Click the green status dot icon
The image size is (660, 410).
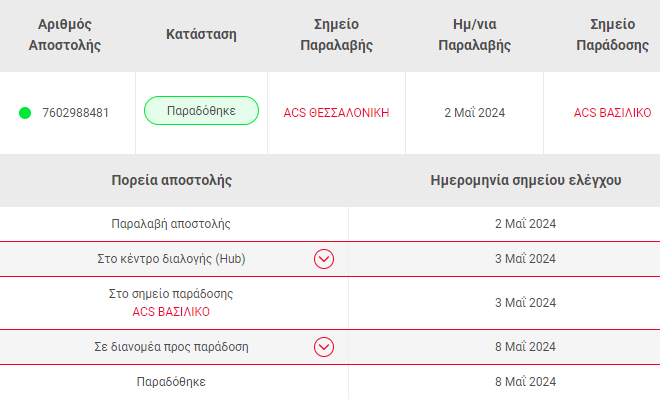coord(25,113)
